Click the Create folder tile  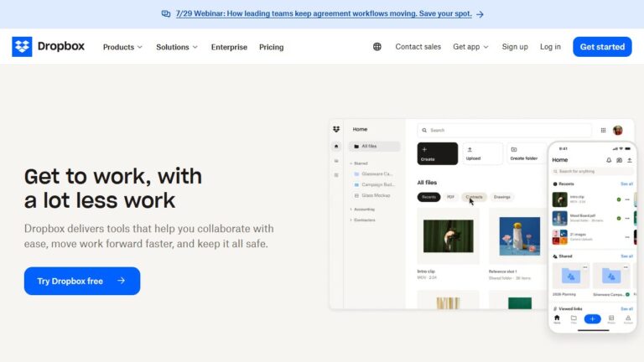click(527, 153)
